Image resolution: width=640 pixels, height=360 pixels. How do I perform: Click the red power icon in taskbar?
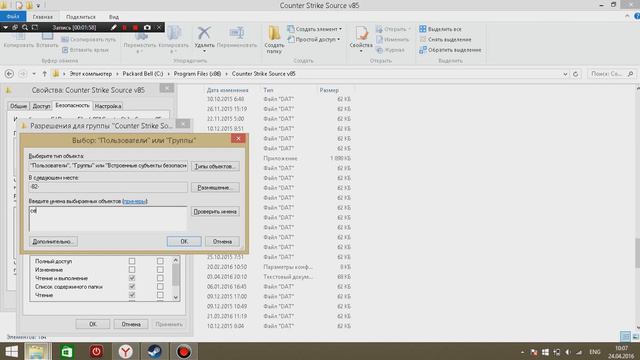pyautogui.click(x=96, y=351)
